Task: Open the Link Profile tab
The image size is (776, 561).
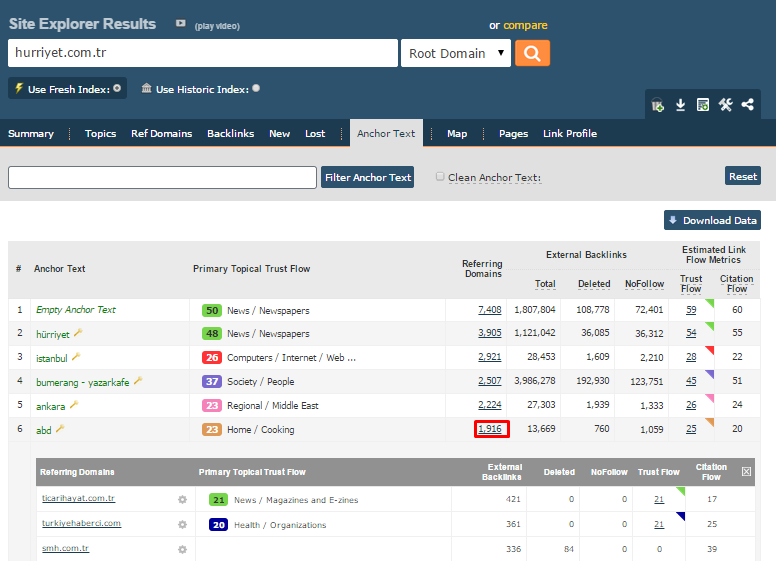Action: coord(569,133)
